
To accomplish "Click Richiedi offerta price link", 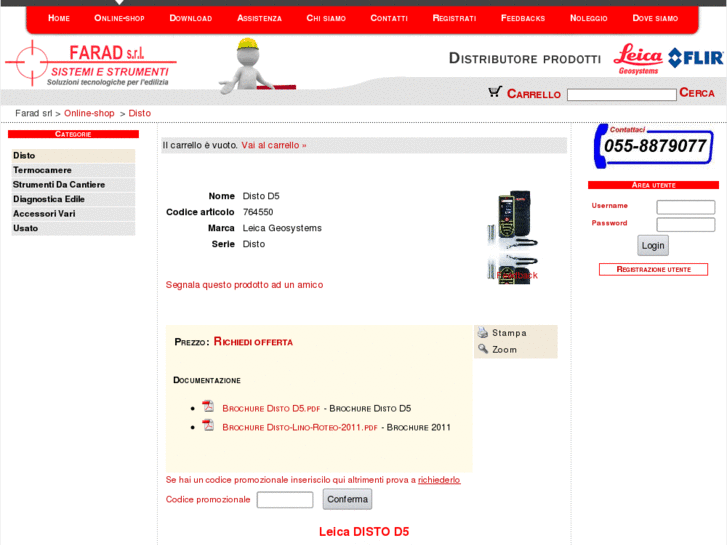I will [x=253, y=342].
